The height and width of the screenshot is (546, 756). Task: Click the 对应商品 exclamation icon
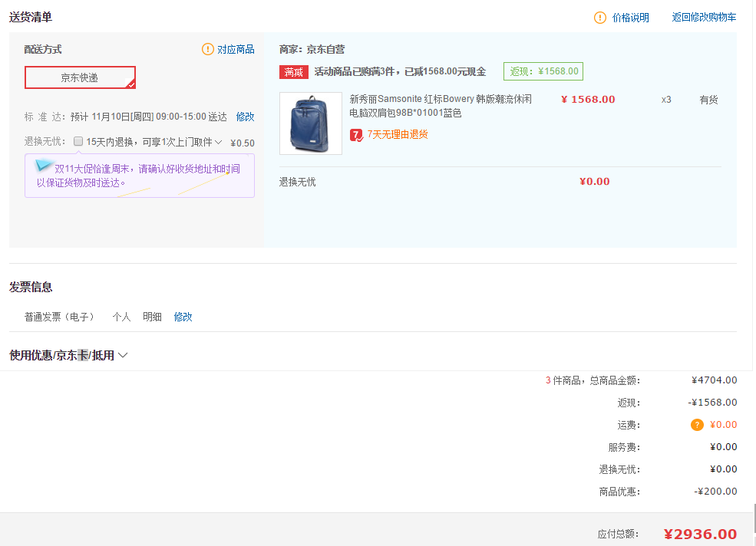pyautogui.click(x=208, y=49)
